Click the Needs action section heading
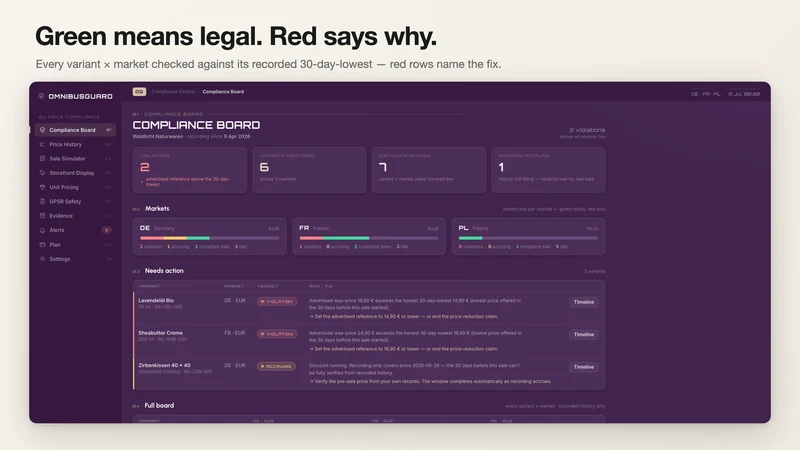 (164, 271)
